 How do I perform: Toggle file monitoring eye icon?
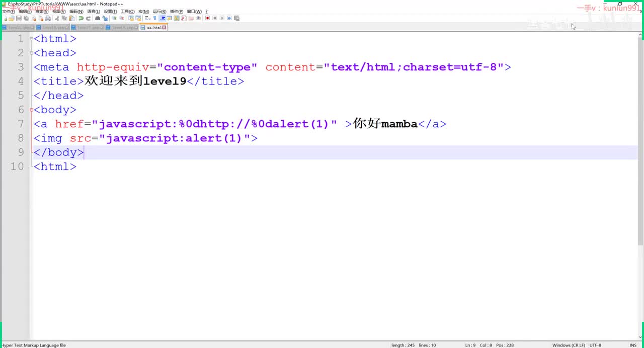tap(198, 18)
